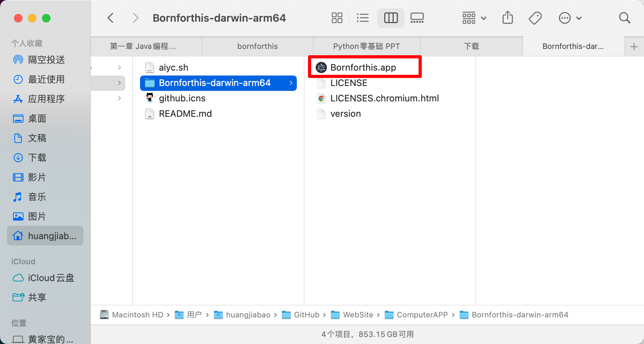
Task: Click the Share toolbar icon
Action: click(x=507, y=17)
